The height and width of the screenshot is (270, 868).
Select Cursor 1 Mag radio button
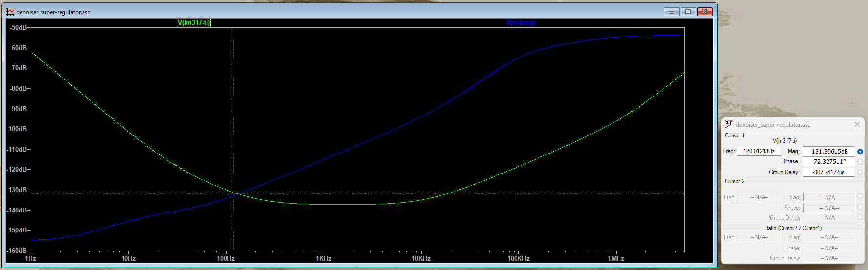(x=860, y=152)
